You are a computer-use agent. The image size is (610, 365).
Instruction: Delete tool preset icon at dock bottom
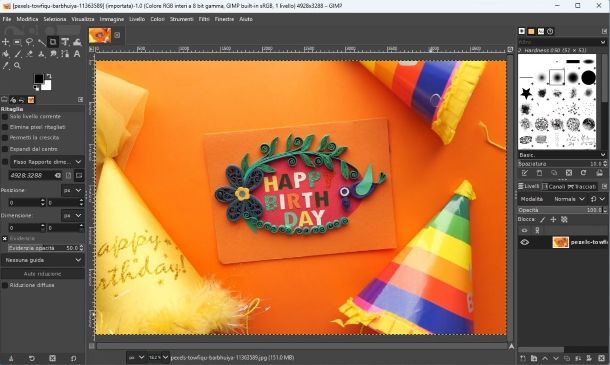click(x=53, y=358)
